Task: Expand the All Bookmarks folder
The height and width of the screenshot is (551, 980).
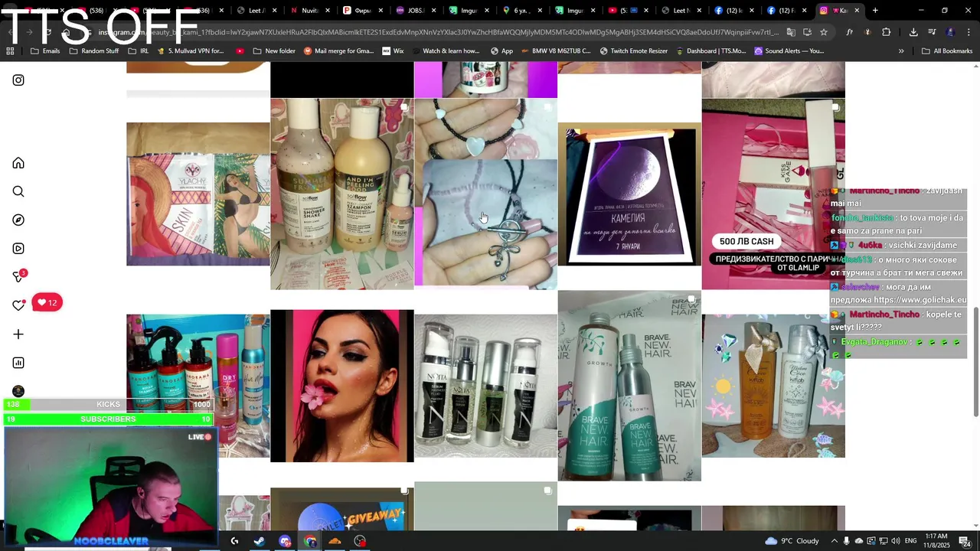Action: tap(947, 51)
